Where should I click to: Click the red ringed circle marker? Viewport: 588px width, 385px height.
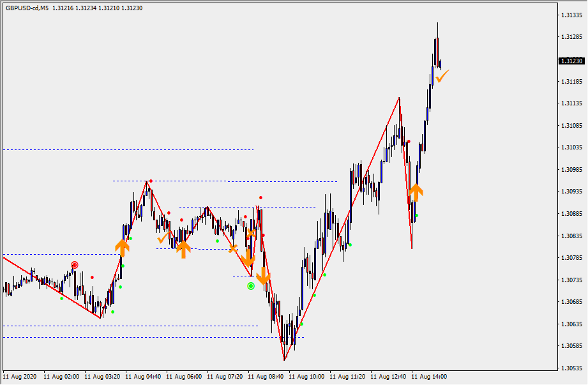[75, 264]
